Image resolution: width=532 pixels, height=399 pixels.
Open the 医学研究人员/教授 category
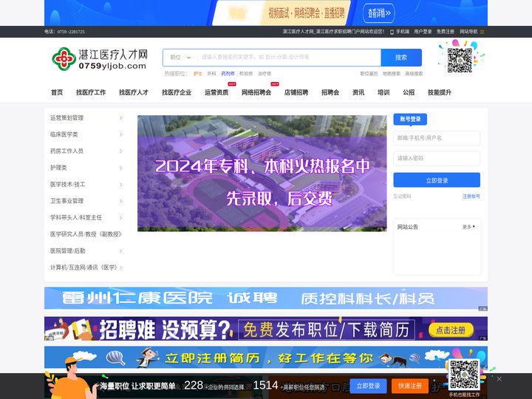86,234
